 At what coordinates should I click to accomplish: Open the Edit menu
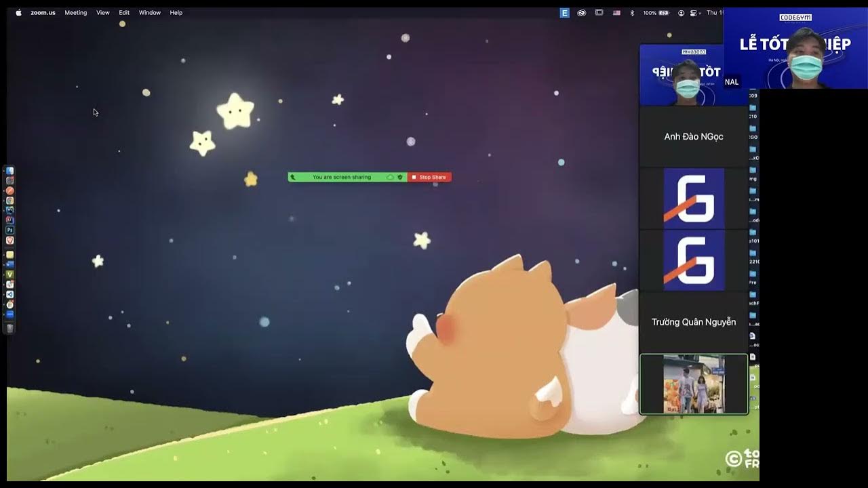click(x=124, y=12)
